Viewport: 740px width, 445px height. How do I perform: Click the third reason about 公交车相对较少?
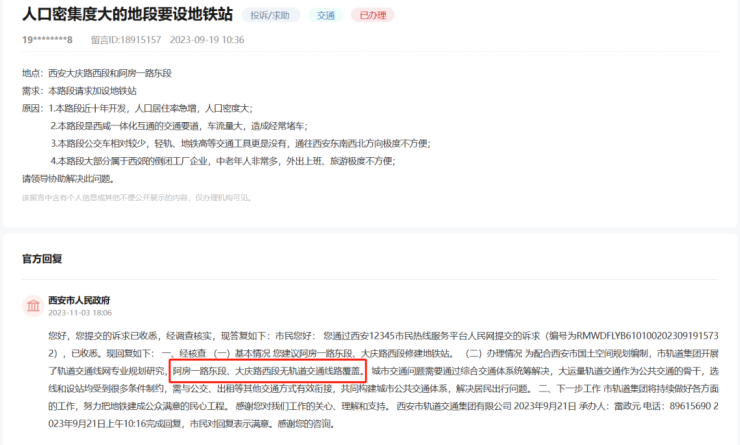(240, 143)
